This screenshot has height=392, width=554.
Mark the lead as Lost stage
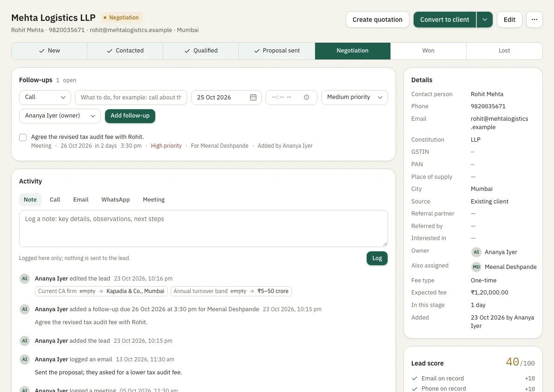click(x=504, y=51)
